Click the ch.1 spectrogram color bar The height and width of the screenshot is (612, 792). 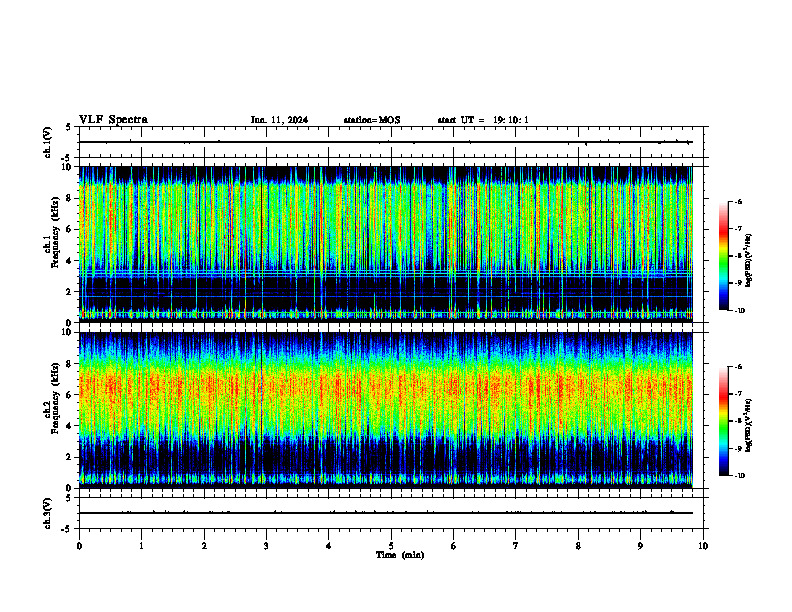(x=723, y=256)
